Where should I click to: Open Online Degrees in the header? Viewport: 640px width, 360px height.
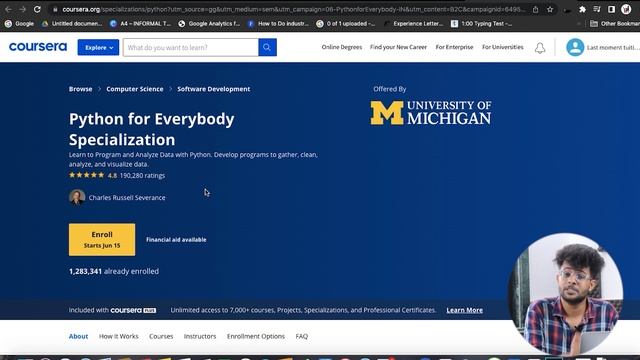342,47
